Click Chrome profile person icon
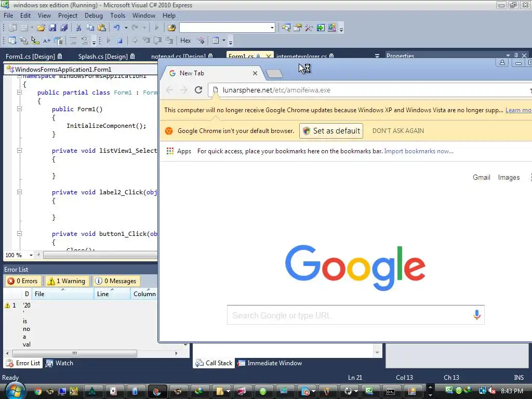The height and width of the screenshot is (399, 532). tap(502, 63)
